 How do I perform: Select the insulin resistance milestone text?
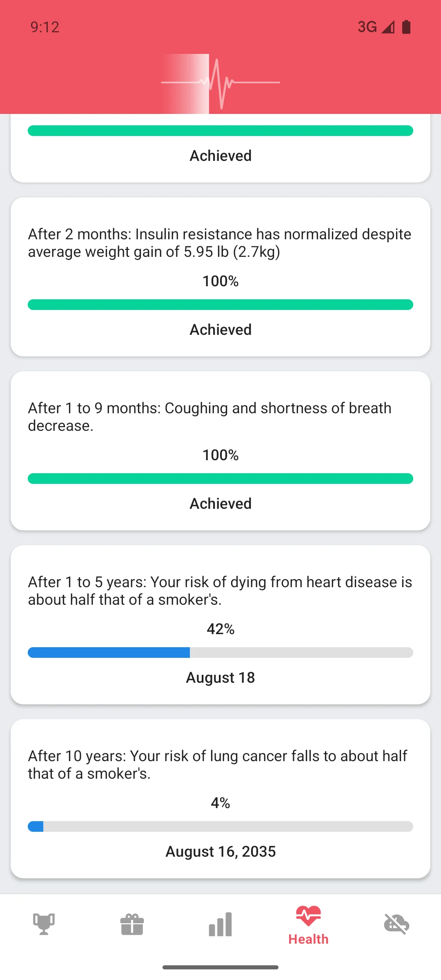[x=220, y=243]
